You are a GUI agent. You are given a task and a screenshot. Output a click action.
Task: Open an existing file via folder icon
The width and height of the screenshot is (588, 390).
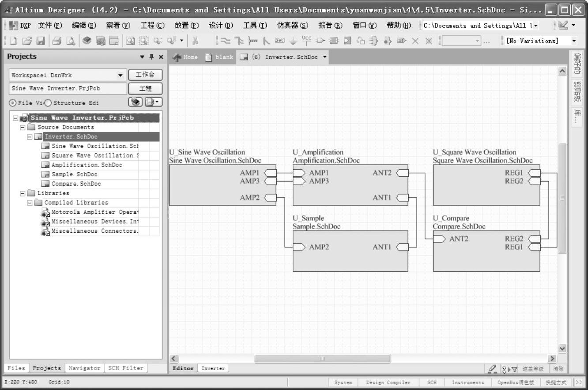(x=27, y=41)
